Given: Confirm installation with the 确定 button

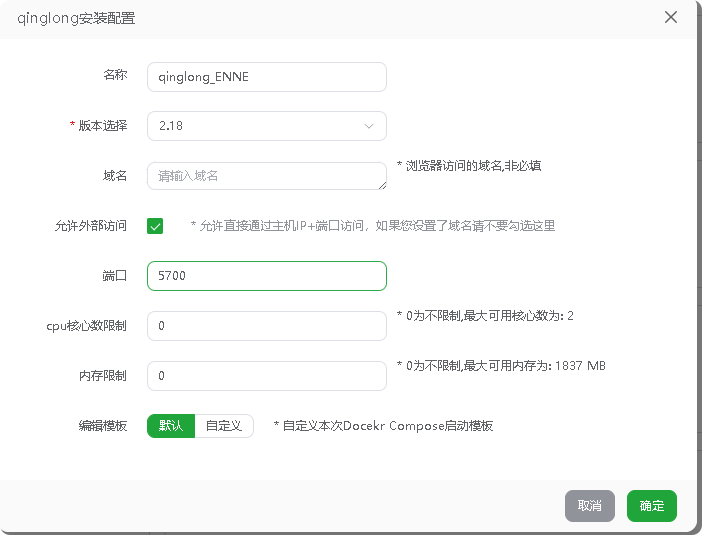Looking at the screenshot, I should 652,506.
